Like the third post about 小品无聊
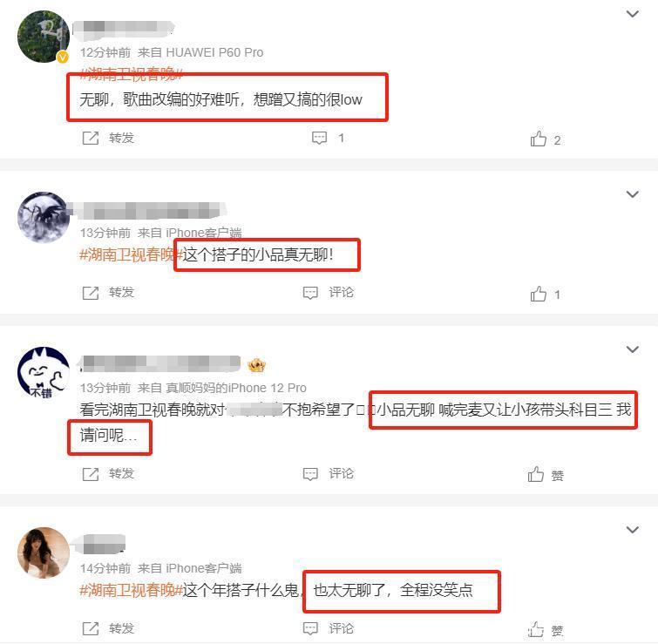This screenshot has height=644, width=658. pyautogui.click(x=545, y=475)
